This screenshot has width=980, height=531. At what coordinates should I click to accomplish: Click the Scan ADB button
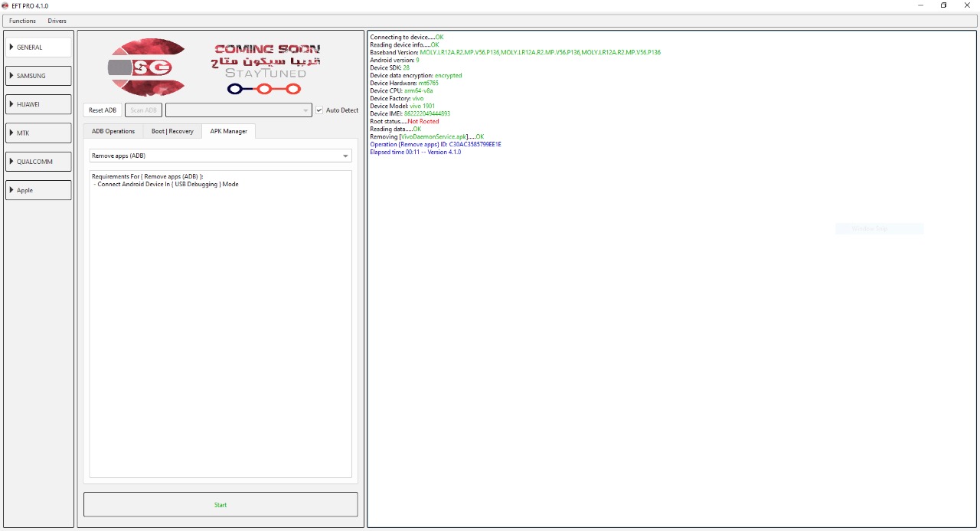144,110
